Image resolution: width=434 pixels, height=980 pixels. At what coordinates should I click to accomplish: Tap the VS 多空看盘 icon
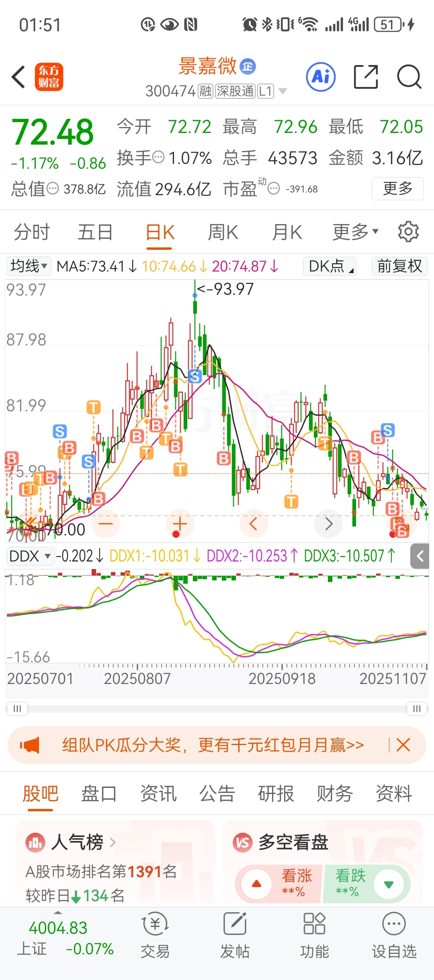tap(243, 842)
